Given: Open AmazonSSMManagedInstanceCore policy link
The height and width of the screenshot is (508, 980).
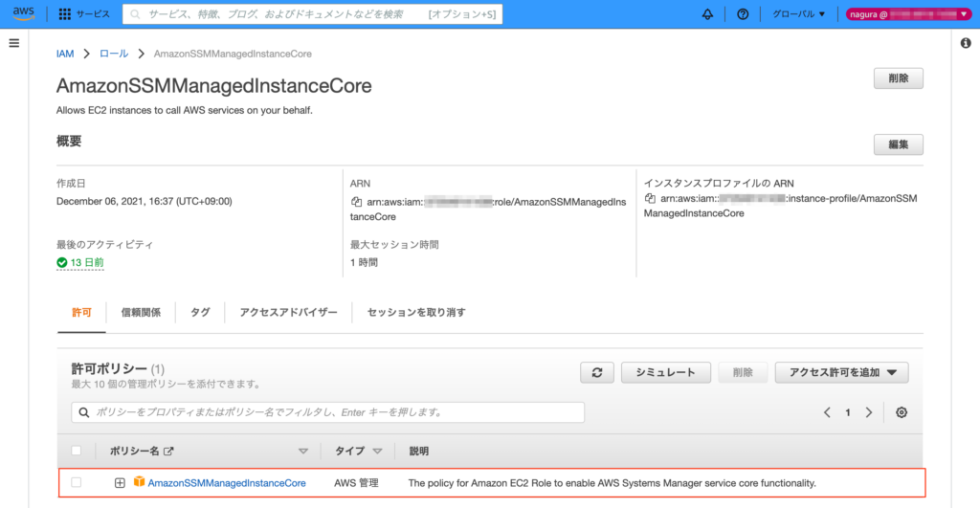Looking at the screenshot, I should pos(227,483).
